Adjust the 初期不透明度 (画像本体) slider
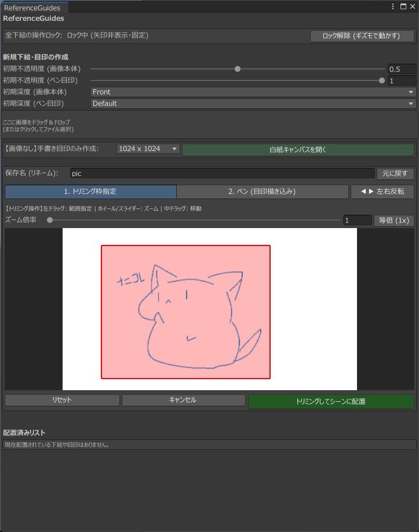This screenshot has width=419, height=532. pyautogui.click(x=238, y=69)
